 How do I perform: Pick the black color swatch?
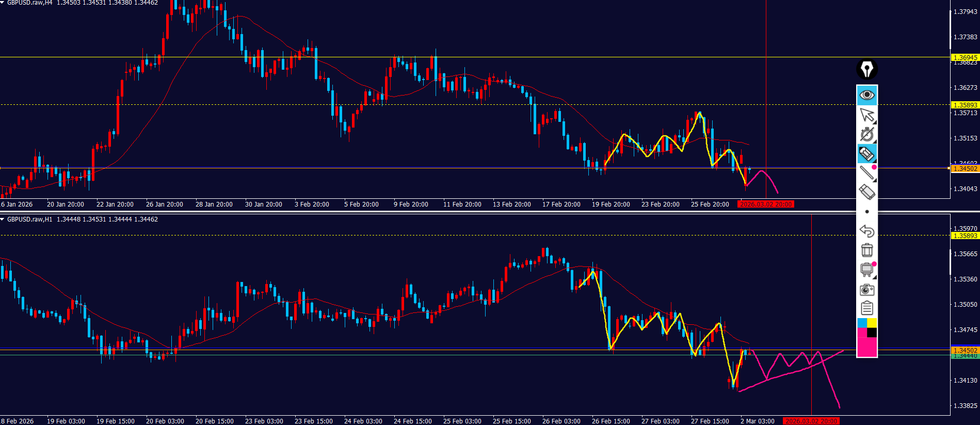pos(872,333)
